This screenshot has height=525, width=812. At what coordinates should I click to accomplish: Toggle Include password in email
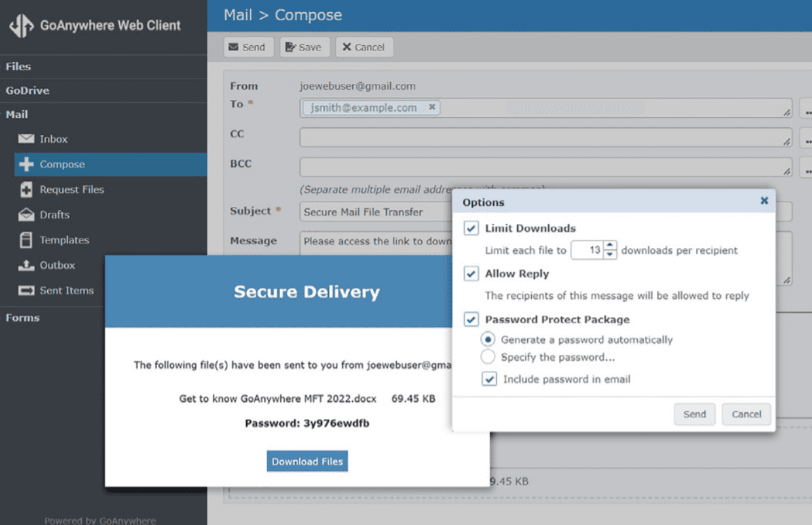489,378
